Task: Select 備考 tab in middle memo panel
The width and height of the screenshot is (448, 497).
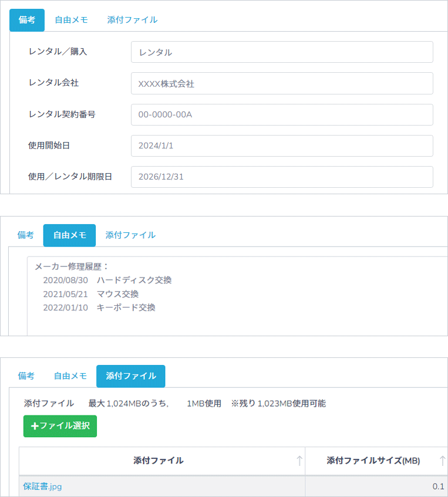Action: [x=26, y=235]
